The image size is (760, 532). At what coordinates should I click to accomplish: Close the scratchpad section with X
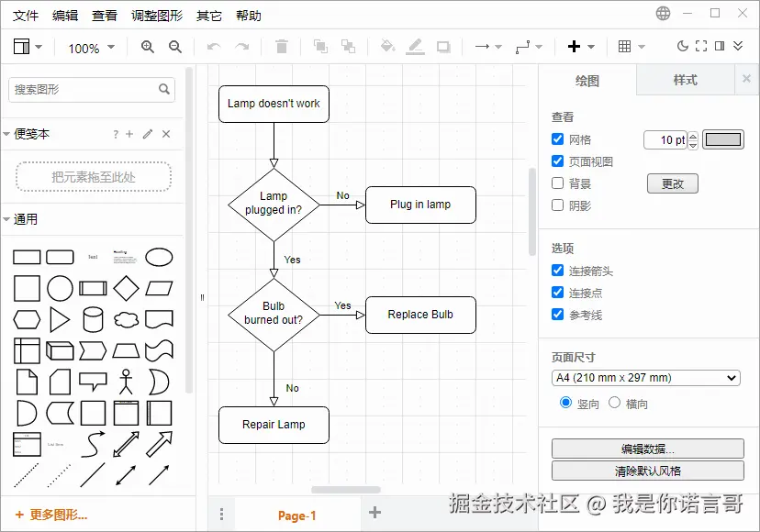tap(166, 134)
